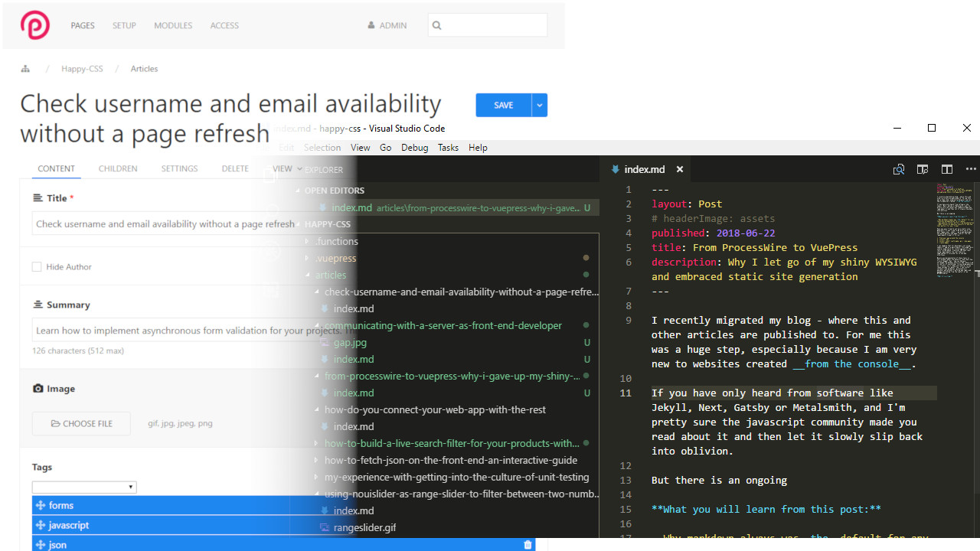Click the VS Code minimap
Screen dimensions: 980x551
pyautogui.click(x=956, y=230)
